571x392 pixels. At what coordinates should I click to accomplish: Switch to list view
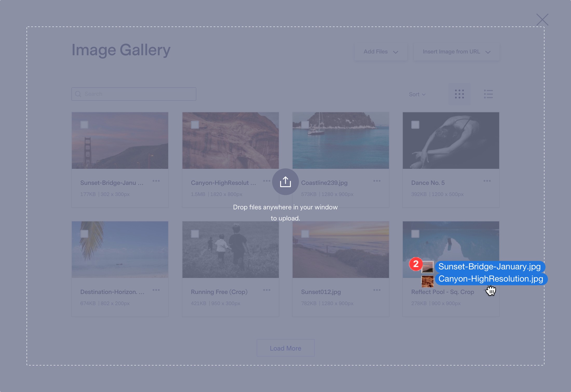[488, 94]
